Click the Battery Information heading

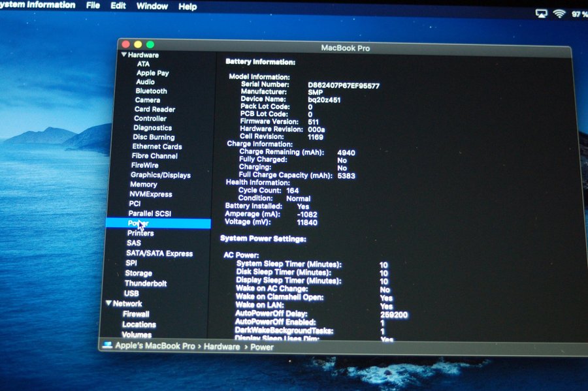coord(261,62)
